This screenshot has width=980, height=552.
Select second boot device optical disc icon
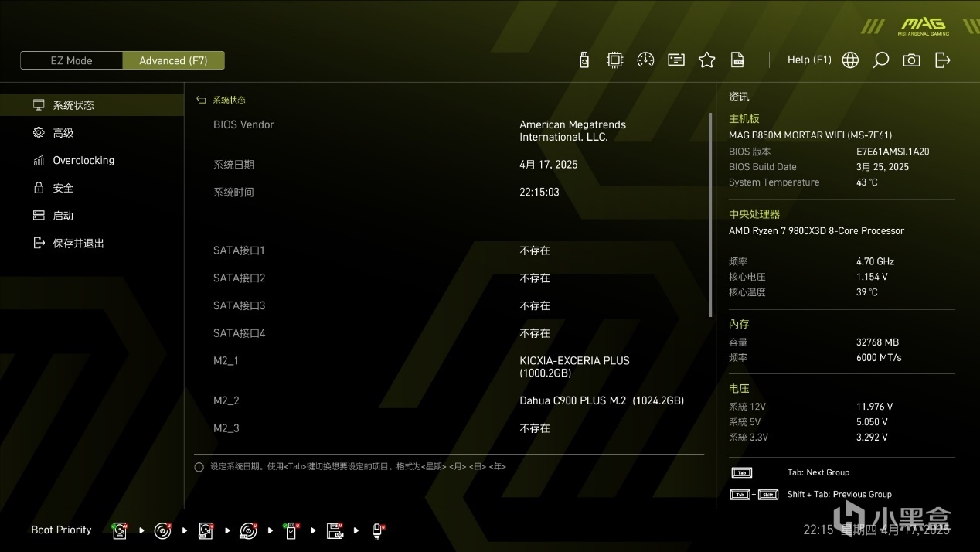(162, 530)
